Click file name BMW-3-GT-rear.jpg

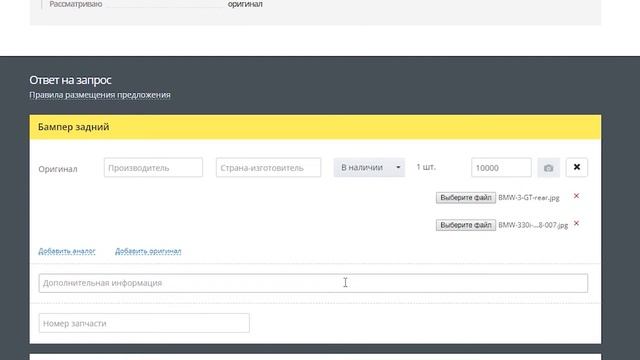tap(529, 198)
